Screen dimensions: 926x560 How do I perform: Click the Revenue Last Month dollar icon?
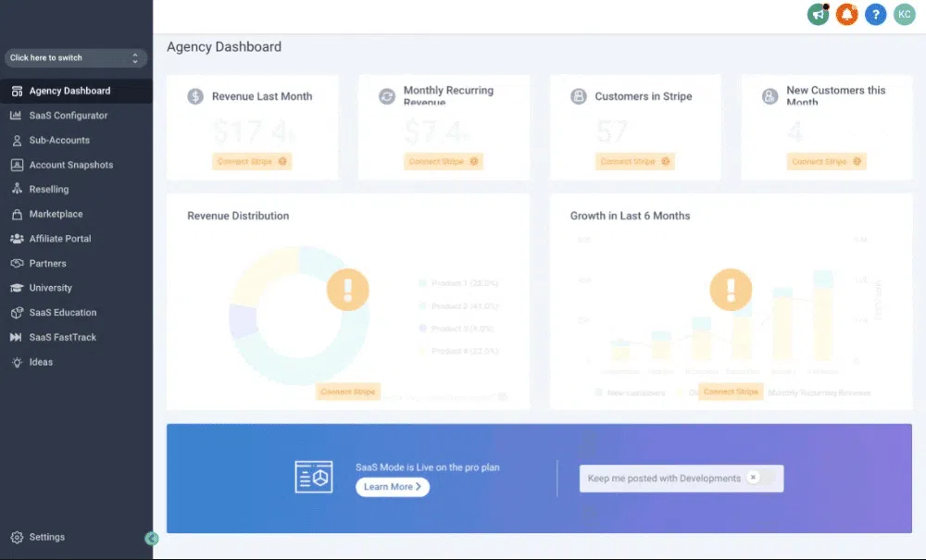point(195,96)
